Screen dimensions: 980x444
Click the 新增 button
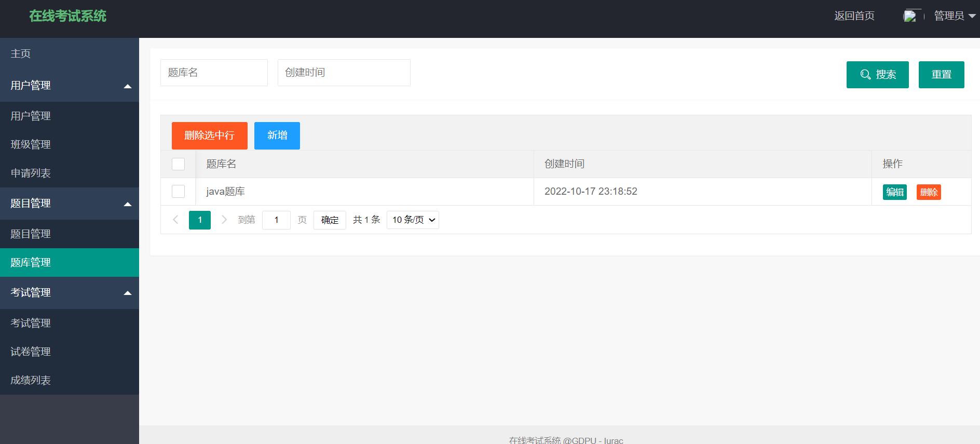[x=277, y=136]
